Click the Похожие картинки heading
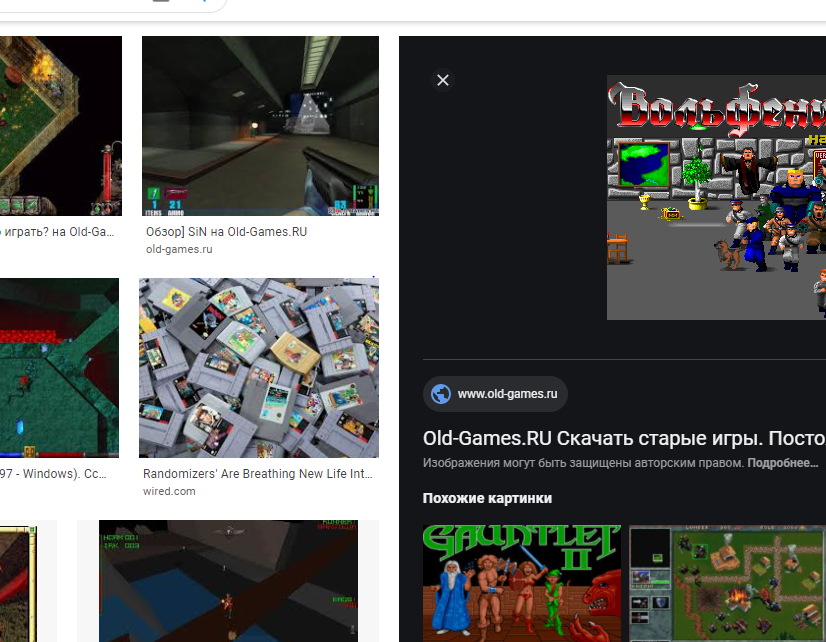Image resolution: width=826 pixels, height=642 pixels. 487,498
